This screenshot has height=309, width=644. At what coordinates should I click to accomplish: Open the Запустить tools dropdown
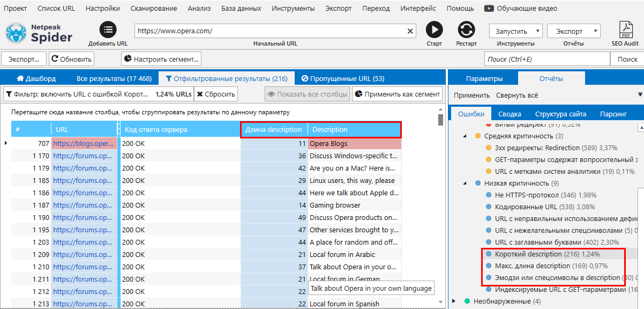tap(515, 31)
